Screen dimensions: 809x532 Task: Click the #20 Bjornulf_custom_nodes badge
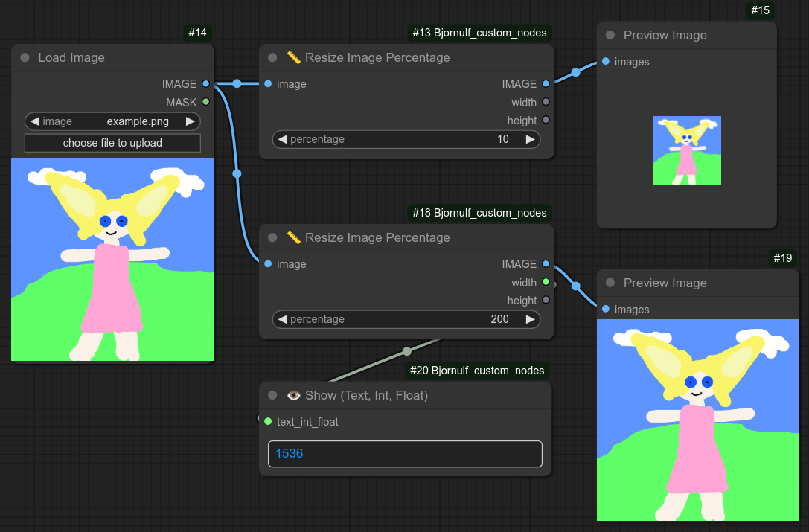coord(477,371)
